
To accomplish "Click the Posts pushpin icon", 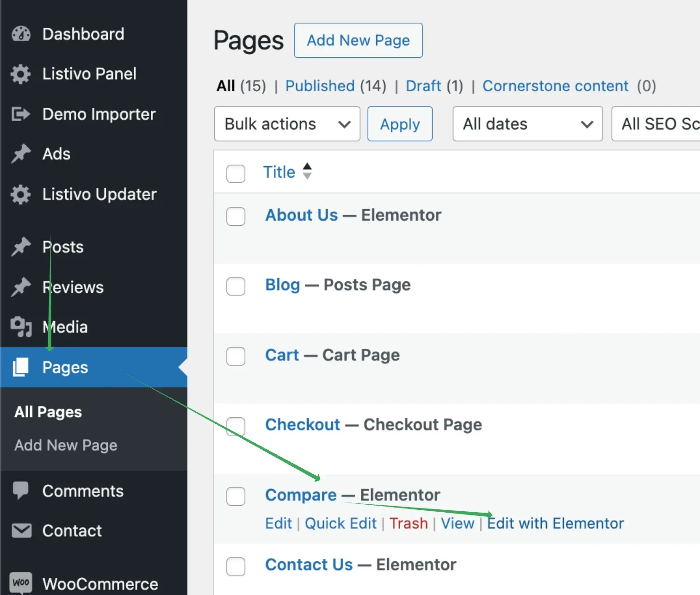I will click(21, 247).
